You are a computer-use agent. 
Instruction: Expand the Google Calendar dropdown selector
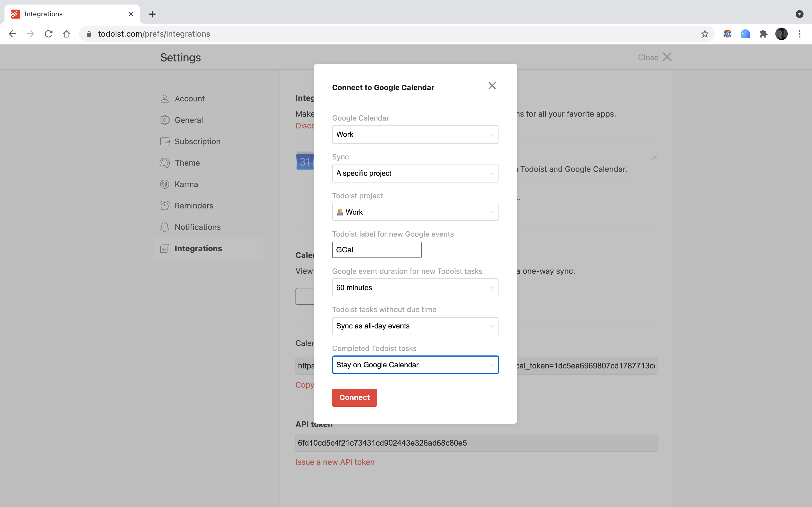[x=415, y=134]
